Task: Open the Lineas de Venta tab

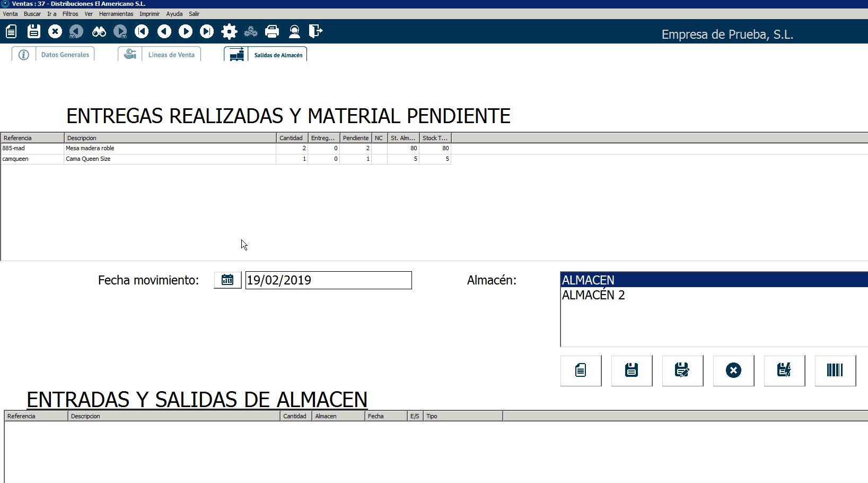Action: click(171, 55)
